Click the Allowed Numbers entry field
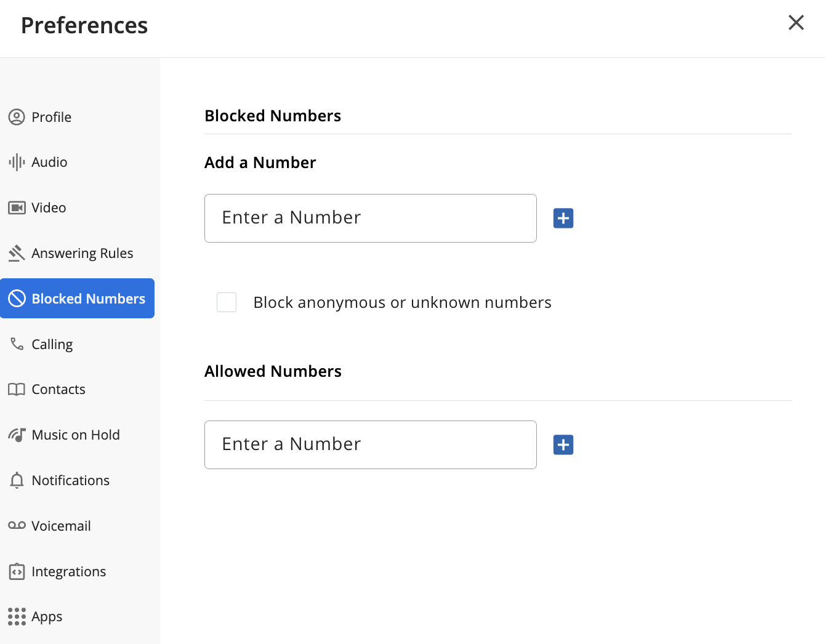The image size is (825, 644). click(x=370, y=445)
